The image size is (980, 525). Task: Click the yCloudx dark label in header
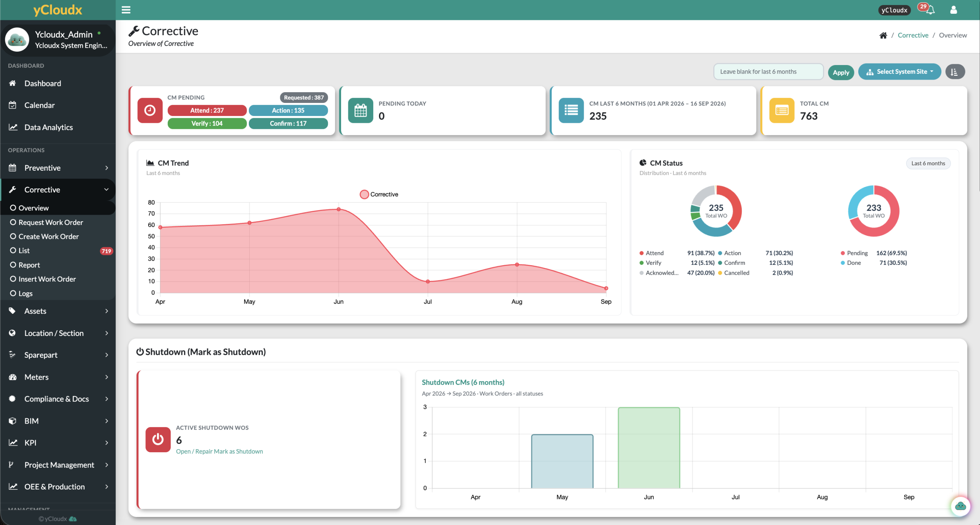pyautogui.click(x=895, y=10)
